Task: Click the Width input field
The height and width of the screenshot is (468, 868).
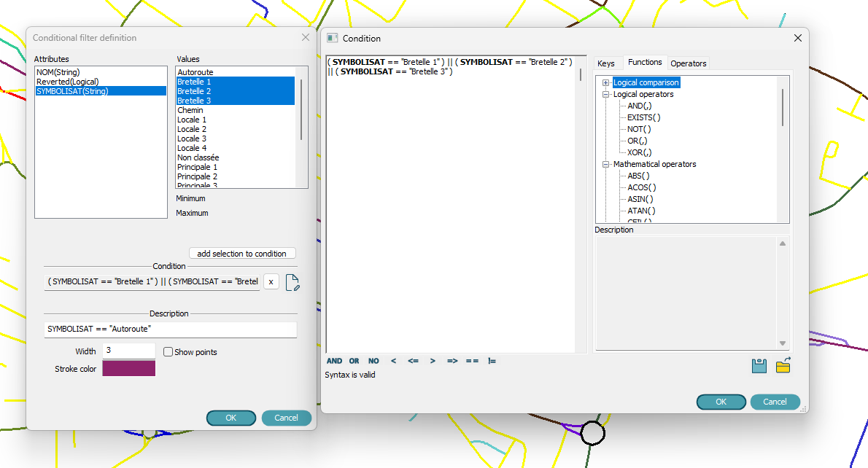Action: pyautogui.click(x=129, y=351)
